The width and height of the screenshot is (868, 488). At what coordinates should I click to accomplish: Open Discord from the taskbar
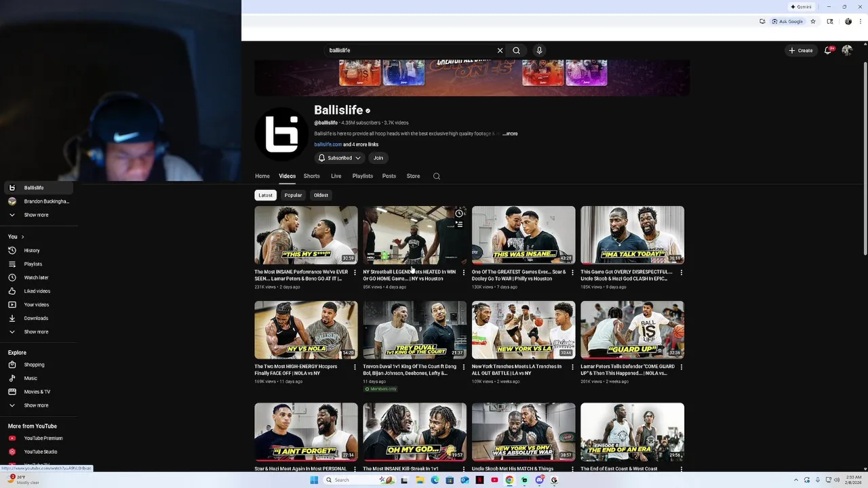pyautogui.click(x=539, y=480)
